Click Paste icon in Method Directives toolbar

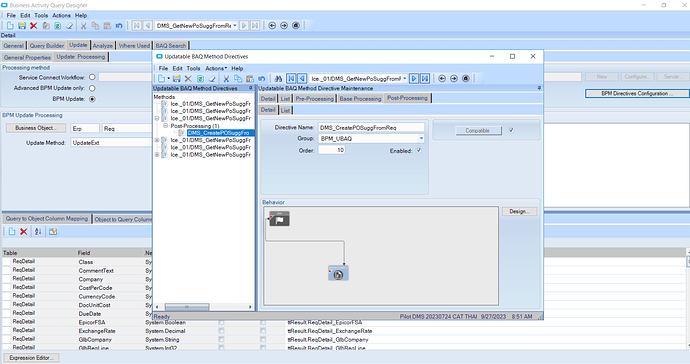(250, 78)
